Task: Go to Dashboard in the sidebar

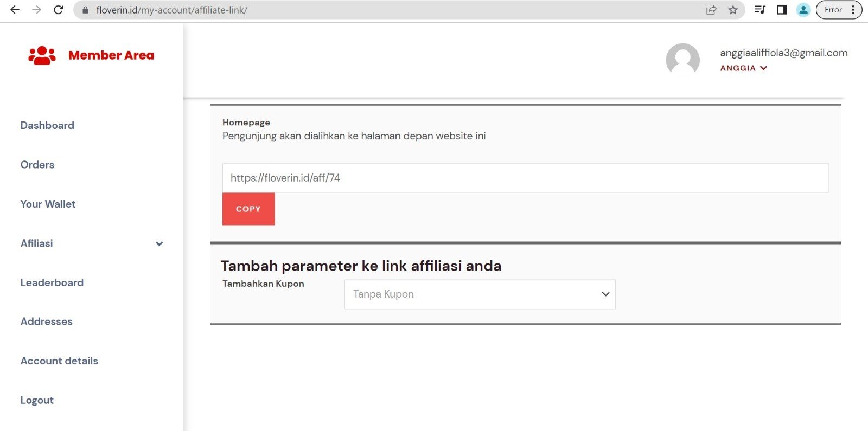Action: click(x=47, y=125)
